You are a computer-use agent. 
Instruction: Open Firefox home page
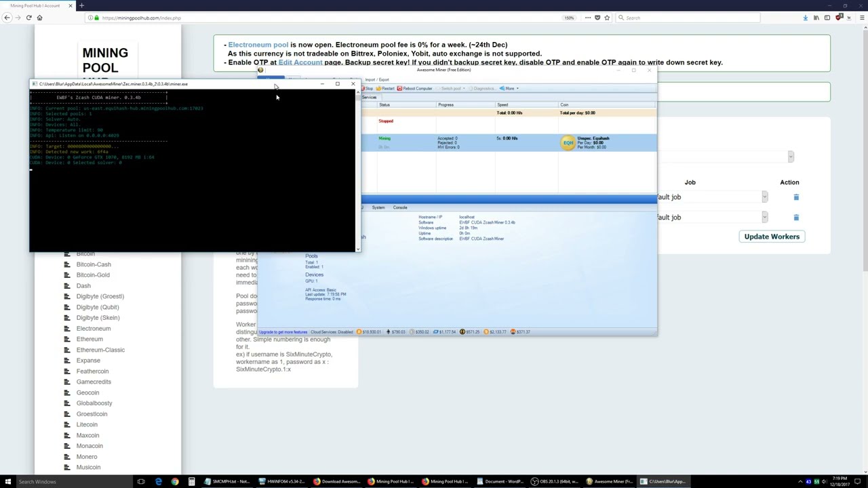(39, 18)
